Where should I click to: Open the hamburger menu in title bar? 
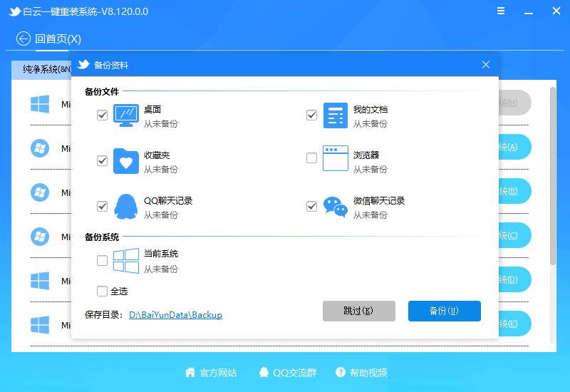(x=503, y=12)
